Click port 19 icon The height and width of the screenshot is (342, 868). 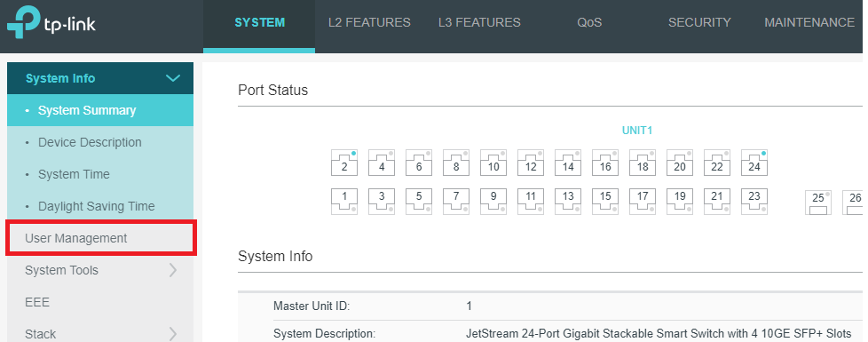coord(680,202)
